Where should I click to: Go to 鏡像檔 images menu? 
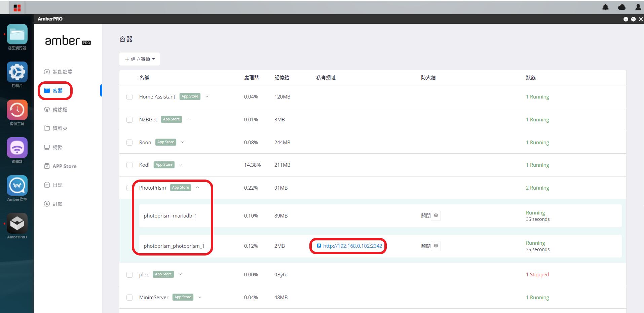pos(56,109)
